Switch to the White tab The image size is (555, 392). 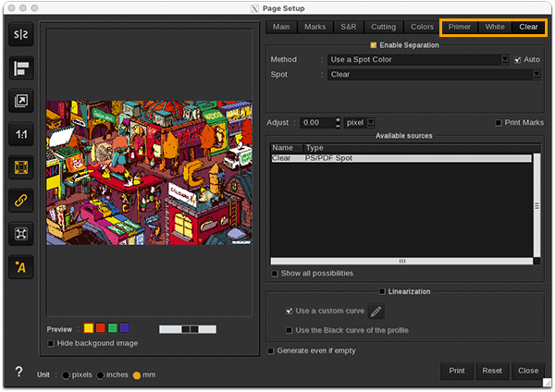tap(495, 27)
